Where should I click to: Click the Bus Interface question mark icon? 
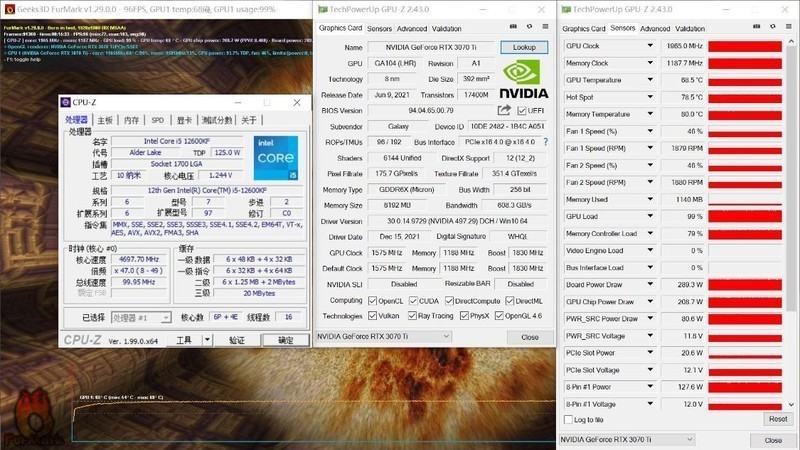pyautogui.click(x=545, y=142)
